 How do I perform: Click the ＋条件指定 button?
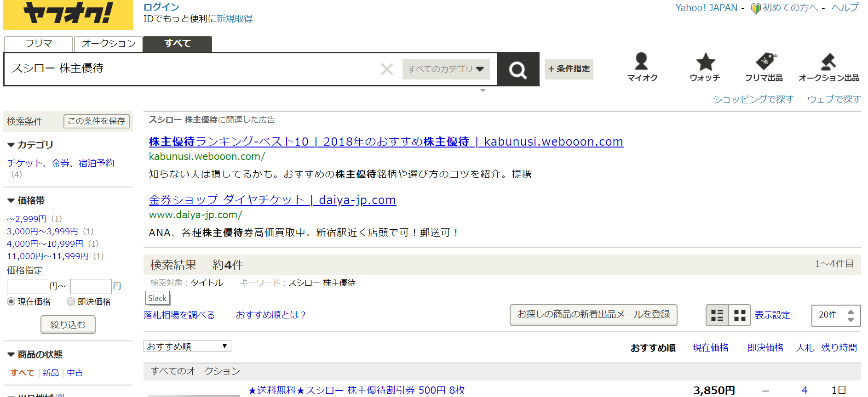pyautogui.click(x=569, y=69)
